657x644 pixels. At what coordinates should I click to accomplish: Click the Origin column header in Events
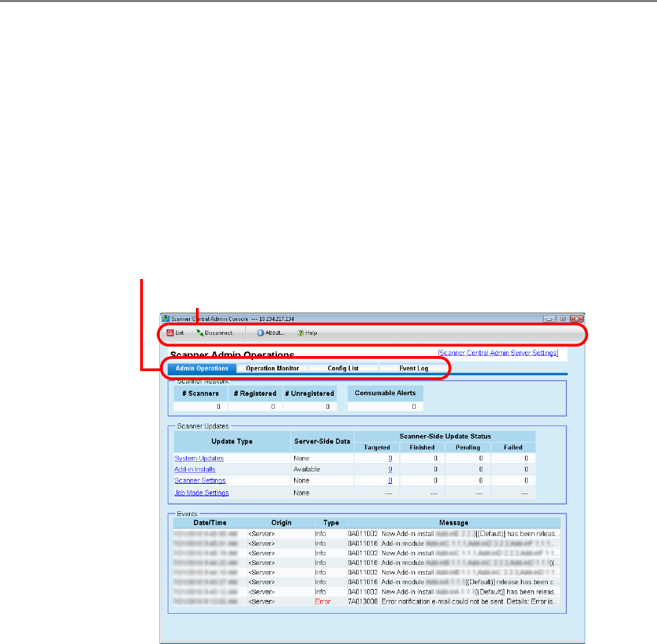pyautogui.click(x=281, y=522)
